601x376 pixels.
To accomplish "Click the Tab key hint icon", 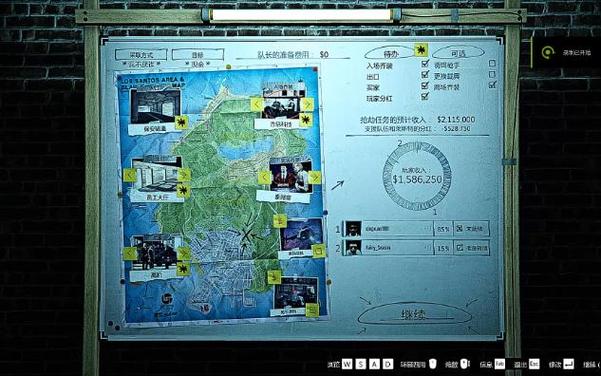I will (499, 364).
